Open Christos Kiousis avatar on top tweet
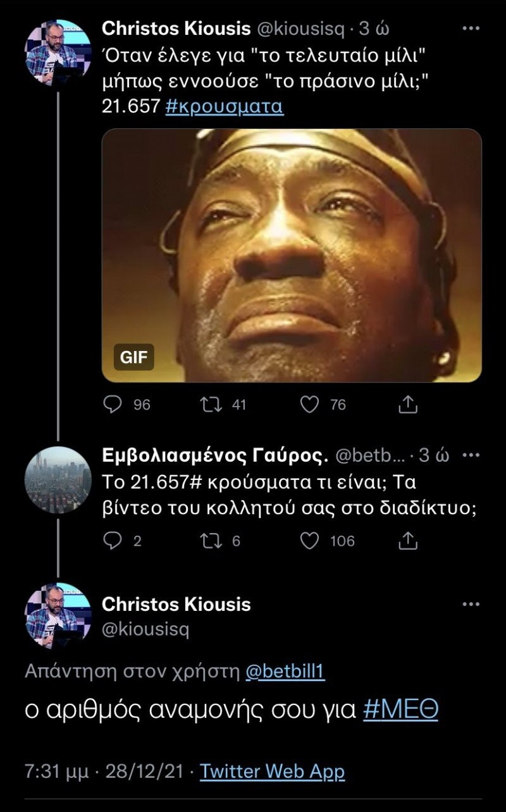 (x=58, y=49)
